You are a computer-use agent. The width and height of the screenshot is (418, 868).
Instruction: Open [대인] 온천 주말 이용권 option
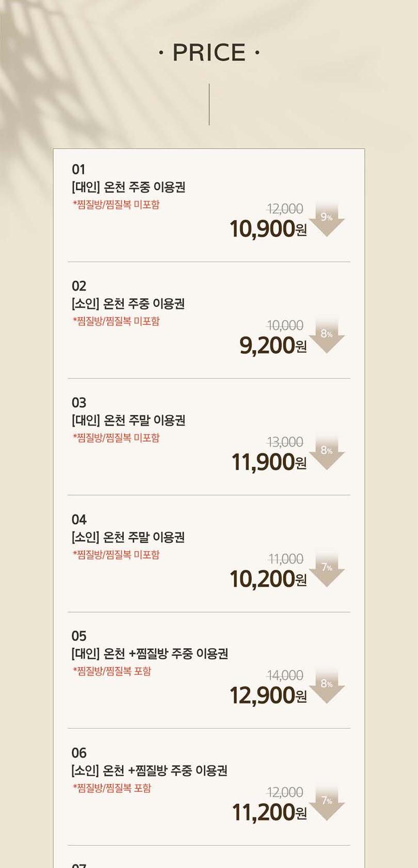[x=128, y=420]
